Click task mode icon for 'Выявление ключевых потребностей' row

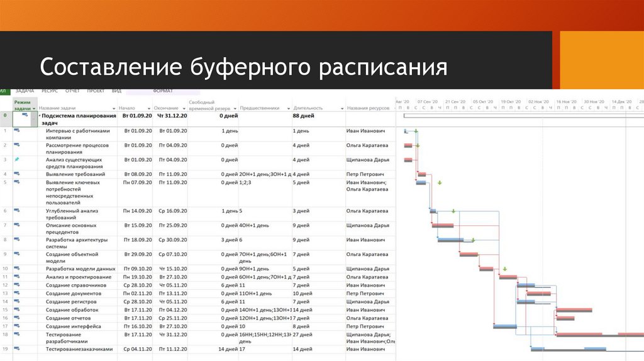tap(17, 182)
